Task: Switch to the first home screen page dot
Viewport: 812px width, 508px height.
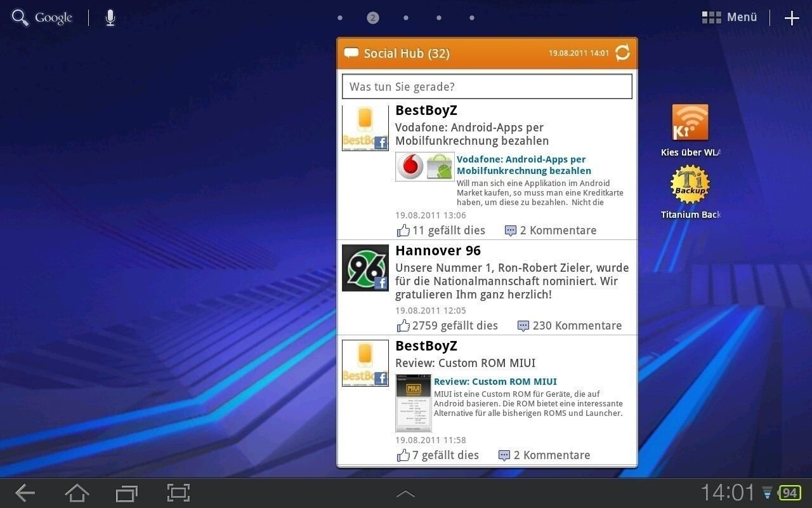Action: pos(340,18)
